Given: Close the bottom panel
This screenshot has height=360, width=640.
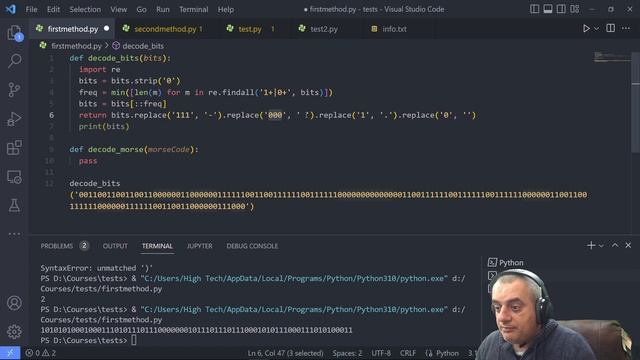Looking at the screenshot, I should (x=628, y=245).
